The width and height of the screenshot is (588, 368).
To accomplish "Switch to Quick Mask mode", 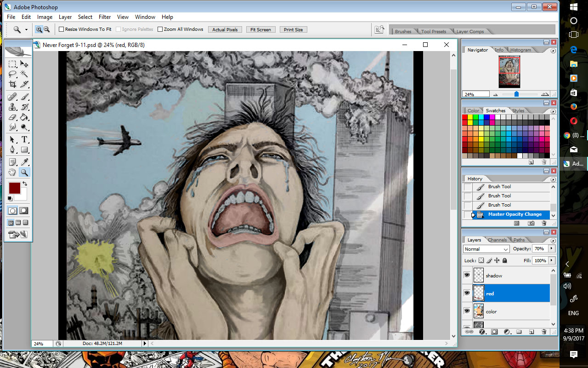I will click(x=24, y=211).
